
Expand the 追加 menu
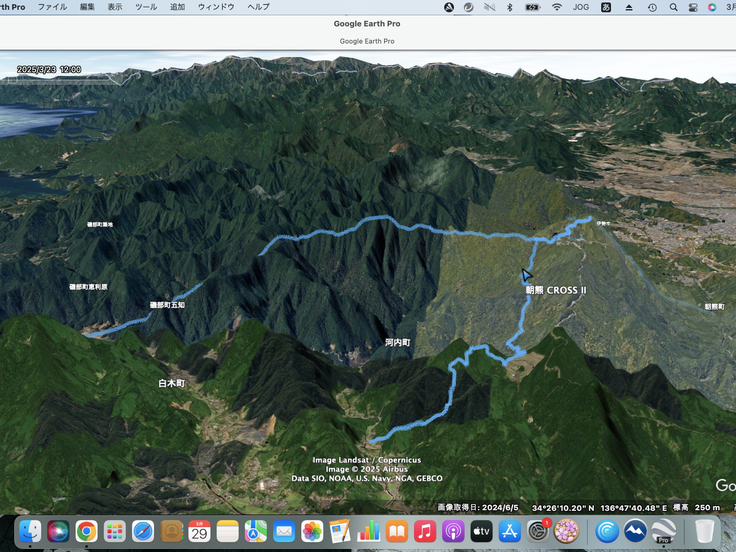177,7
